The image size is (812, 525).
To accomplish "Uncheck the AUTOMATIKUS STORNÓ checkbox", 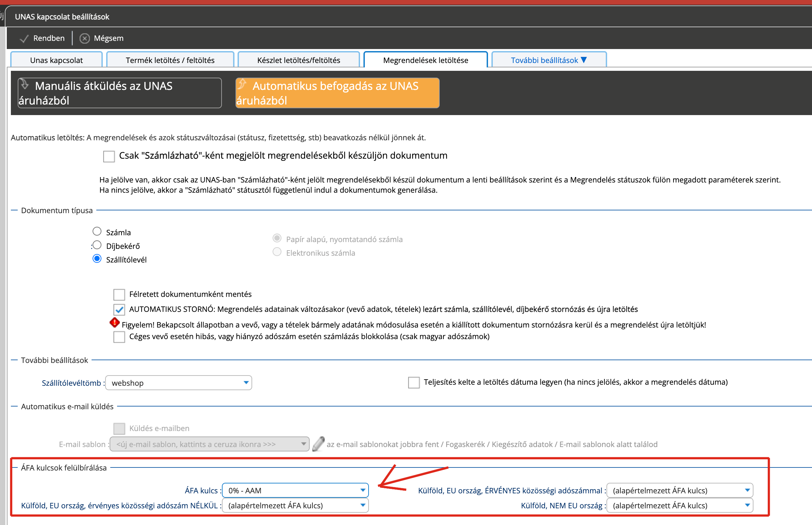I will coord(119,309).
